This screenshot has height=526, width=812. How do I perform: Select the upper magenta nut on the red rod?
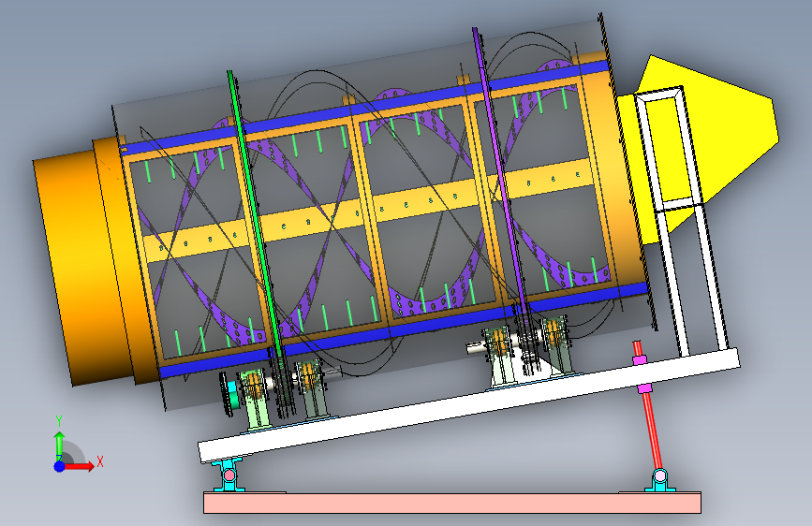click(x=641, y=359)
